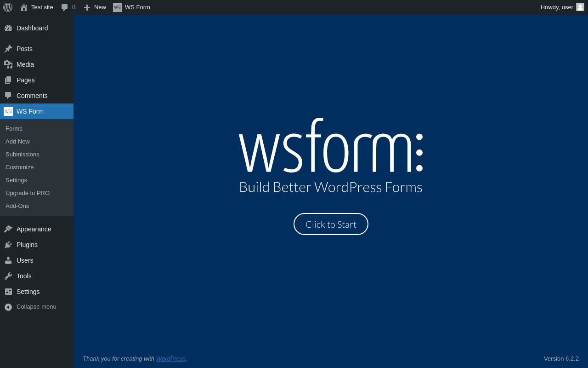
Task: Go to Plugins in sidebar
Action: pyautogui.click(x=37, y=245)
